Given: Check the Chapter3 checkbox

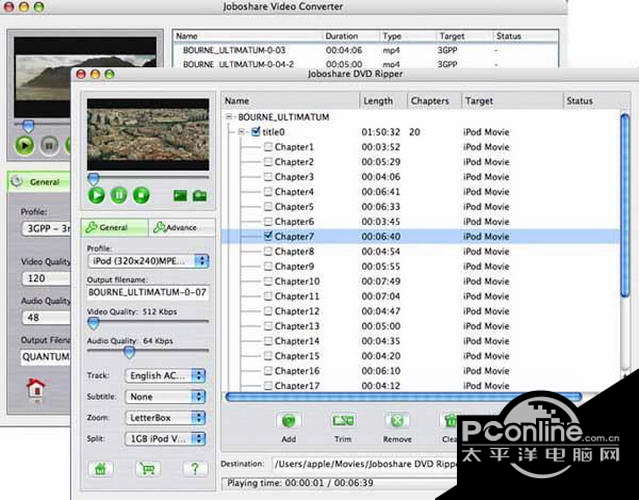Looking at the screenshot, I should pos(268,176).
